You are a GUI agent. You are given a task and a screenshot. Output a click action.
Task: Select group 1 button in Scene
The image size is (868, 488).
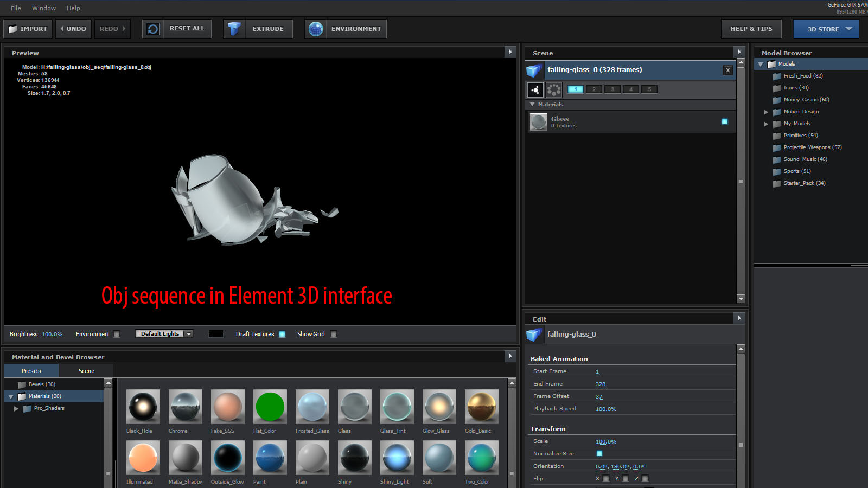click(576, 89)
